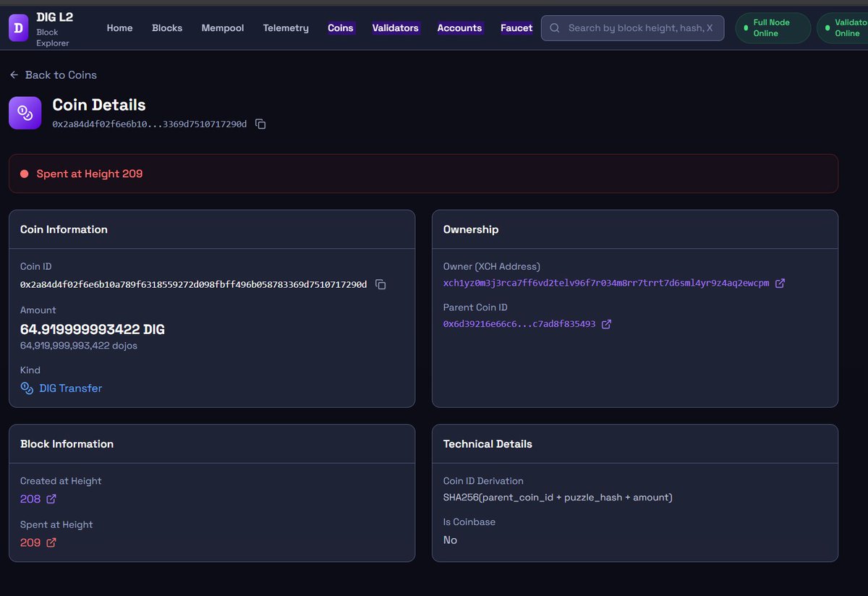Viewport: 868px width, 596px height.
Task: Open the Validators page
Action: tap(396, 28)
